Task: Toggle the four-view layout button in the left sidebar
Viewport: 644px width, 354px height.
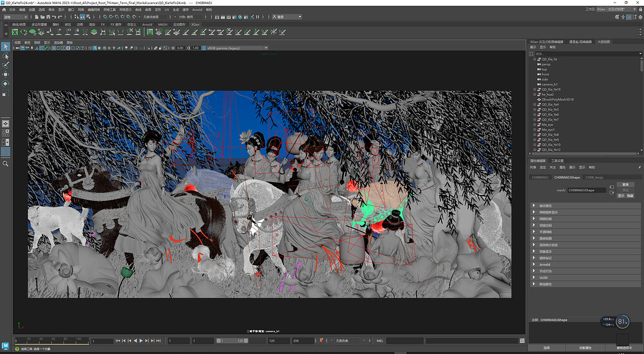Action: pos(5,133)
